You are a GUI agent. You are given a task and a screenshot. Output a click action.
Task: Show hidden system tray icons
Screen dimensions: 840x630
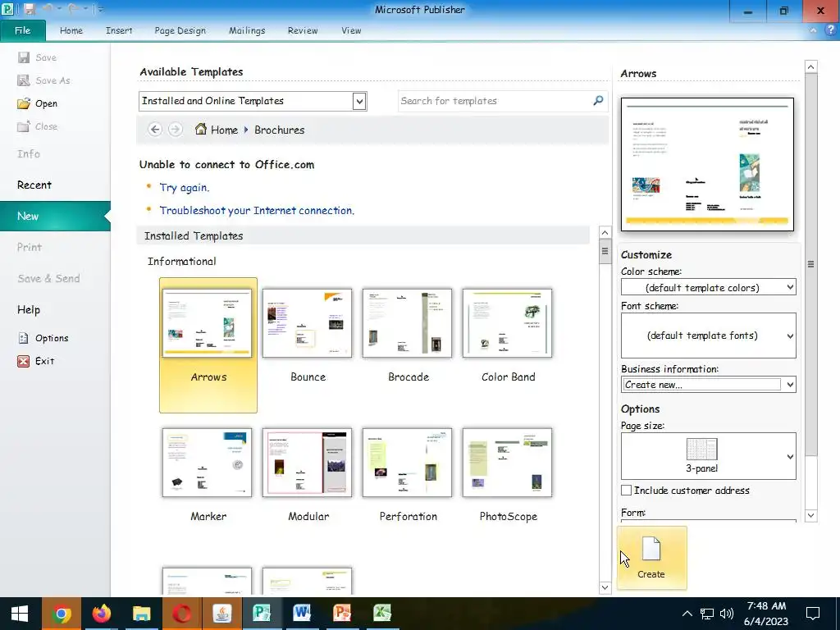pos(687,614)
